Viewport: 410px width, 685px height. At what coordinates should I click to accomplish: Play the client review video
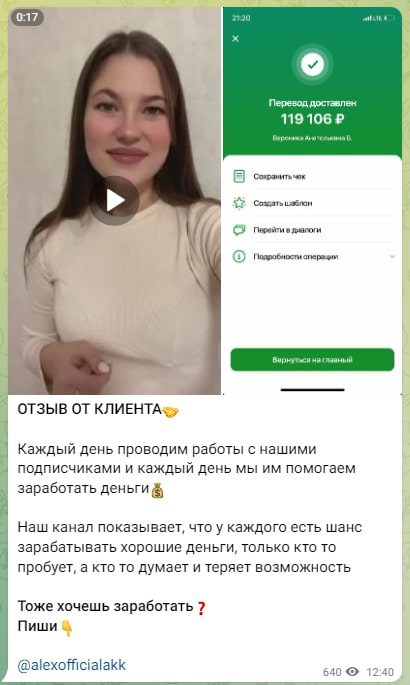click(114, 201)
